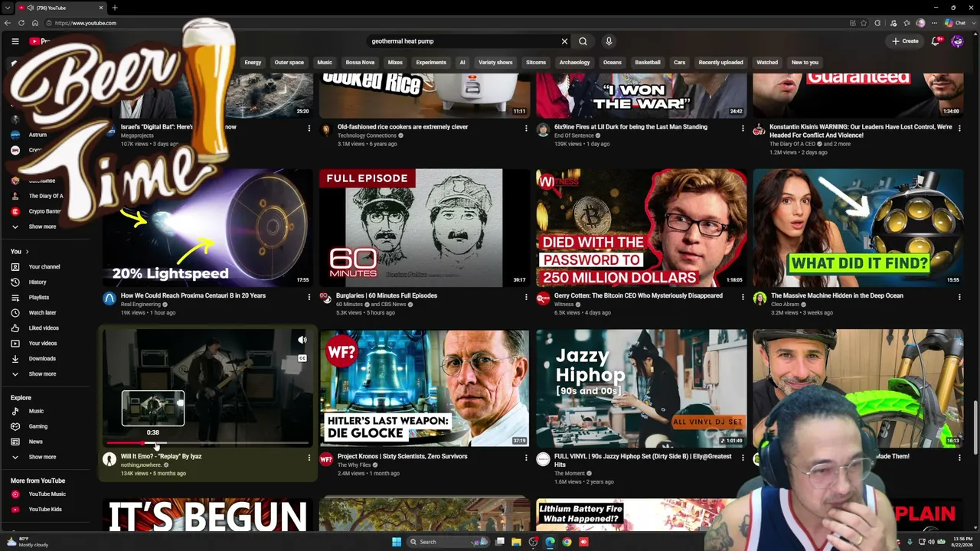Open the browser settings three-dot menu
This screenshot has width=980, height=551.
click(934, 23)
